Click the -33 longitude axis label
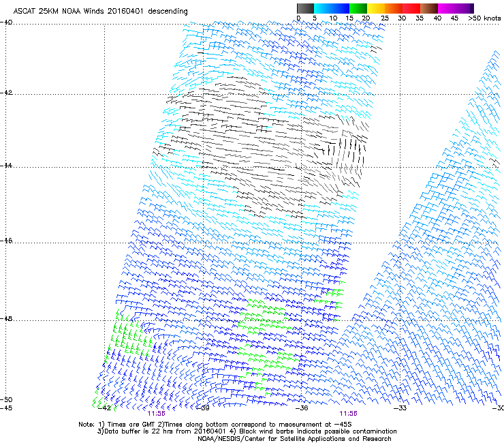The height and width of the screenshot is (443, 504). tap(400, 408)
